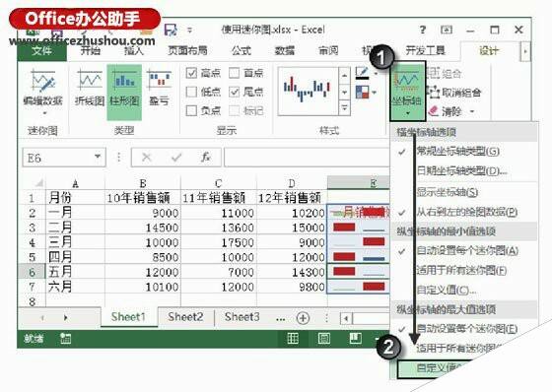Open the Name Box dropdown arrow

98,157
